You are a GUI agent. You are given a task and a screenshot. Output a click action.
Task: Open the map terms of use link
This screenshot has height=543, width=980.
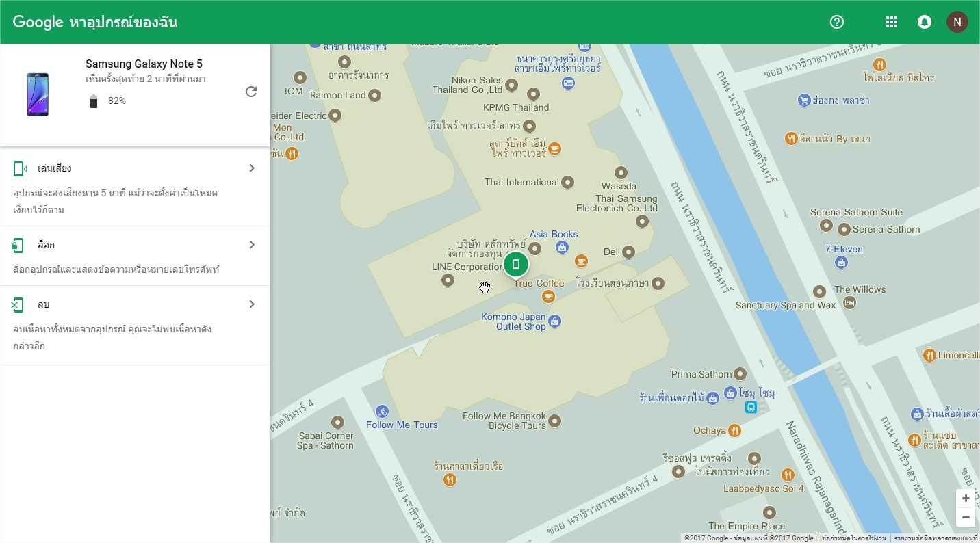point(853,538)
